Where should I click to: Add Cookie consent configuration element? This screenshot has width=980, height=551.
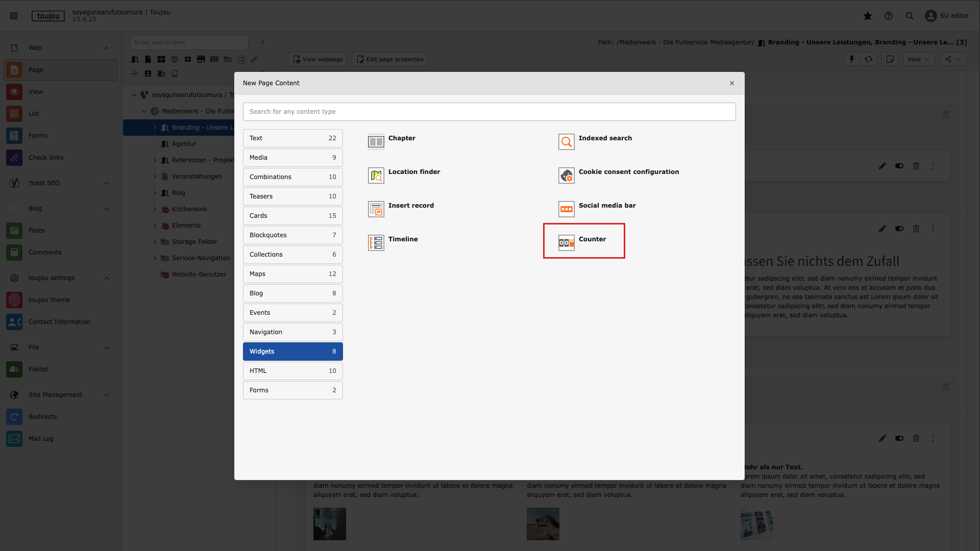click(x=628, y=172)
